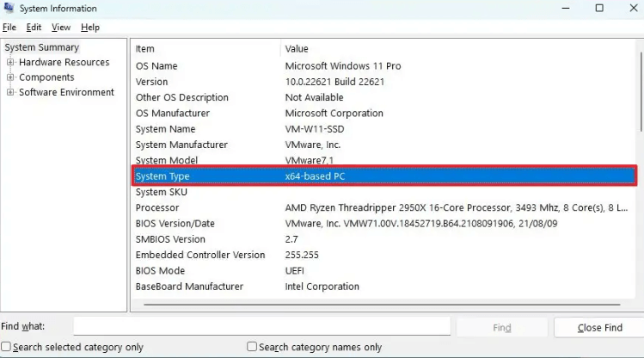The height and width of the screenshot is (358, 644).
Task: Enable Search category names only checkbox
Action: point(252,347)
